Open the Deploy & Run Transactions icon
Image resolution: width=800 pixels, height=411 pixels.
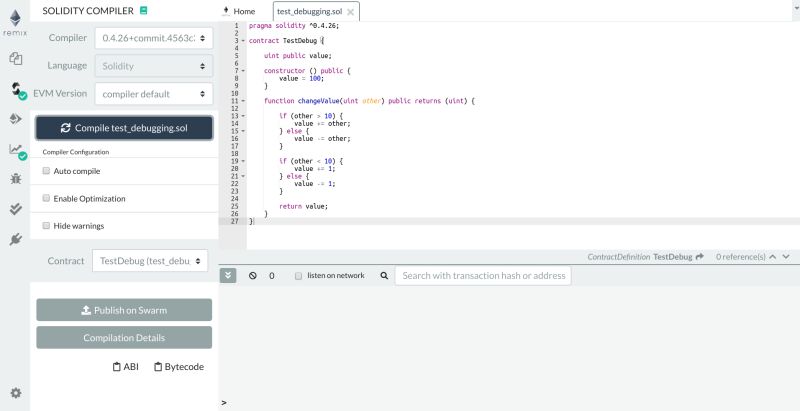(16, 119)
